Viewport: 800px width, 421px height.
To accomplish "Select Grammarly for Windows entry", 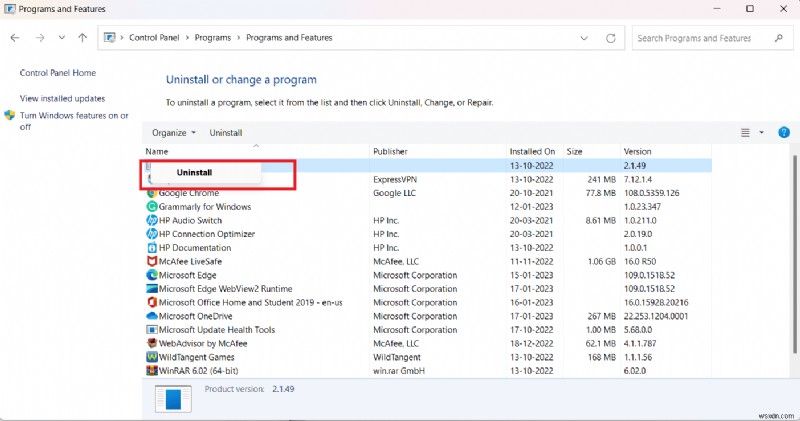I will pyautogui.click(x=205, y=207).
